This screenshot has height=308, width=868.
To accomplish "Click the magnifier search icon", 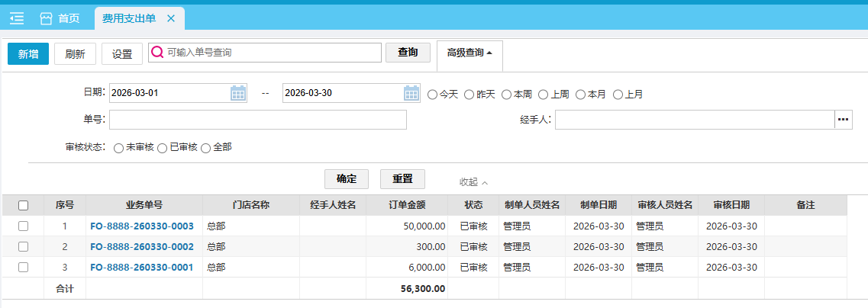I will (157, 53).
